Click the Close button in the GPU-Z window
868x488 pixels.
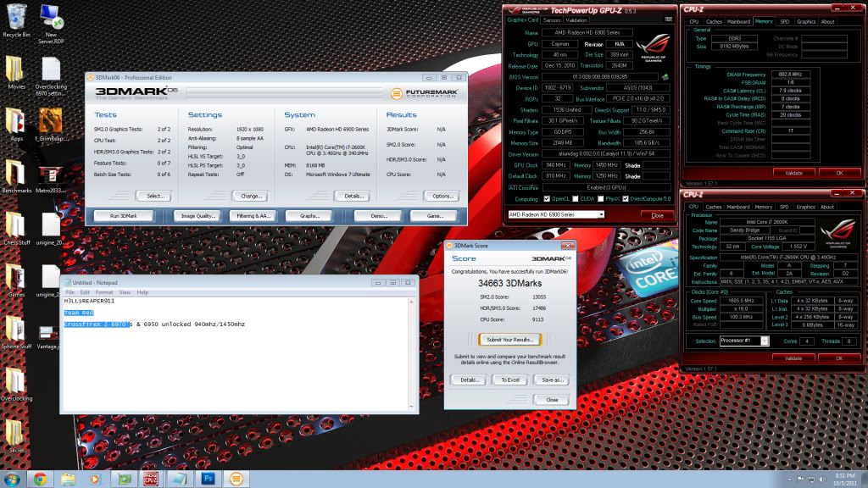click(x=657, y=215)
